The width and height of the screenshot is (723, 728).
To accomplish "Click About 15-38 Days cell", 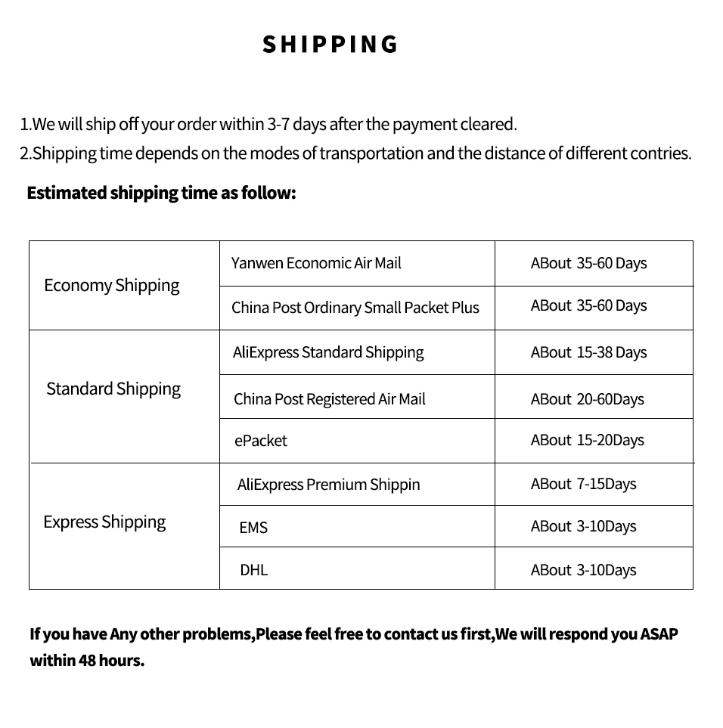I will pos(589,352).
